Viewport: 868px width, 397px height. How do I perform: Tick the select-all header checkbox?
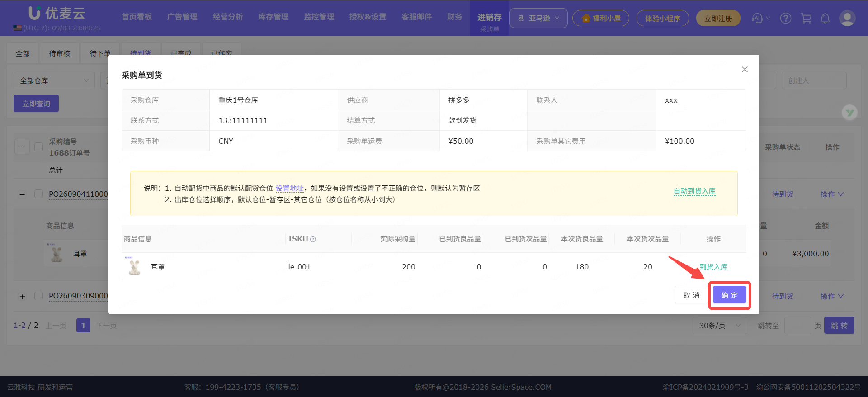point(39,147)
